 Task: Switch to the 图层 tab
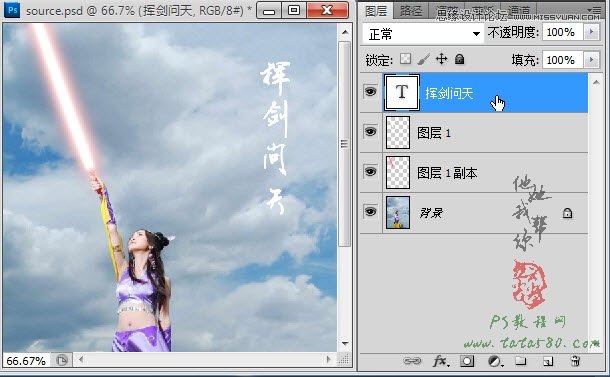(376, 11)
